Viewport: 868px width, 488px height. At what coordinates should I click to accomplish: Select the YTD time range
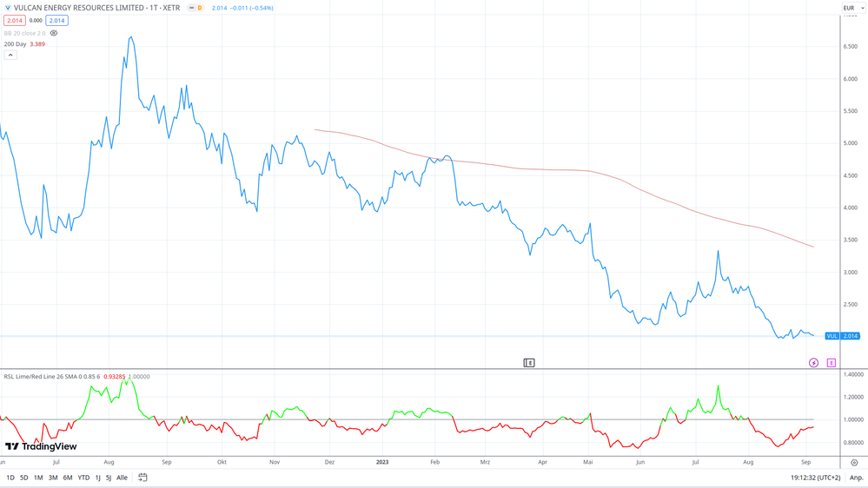coord(83,478)
